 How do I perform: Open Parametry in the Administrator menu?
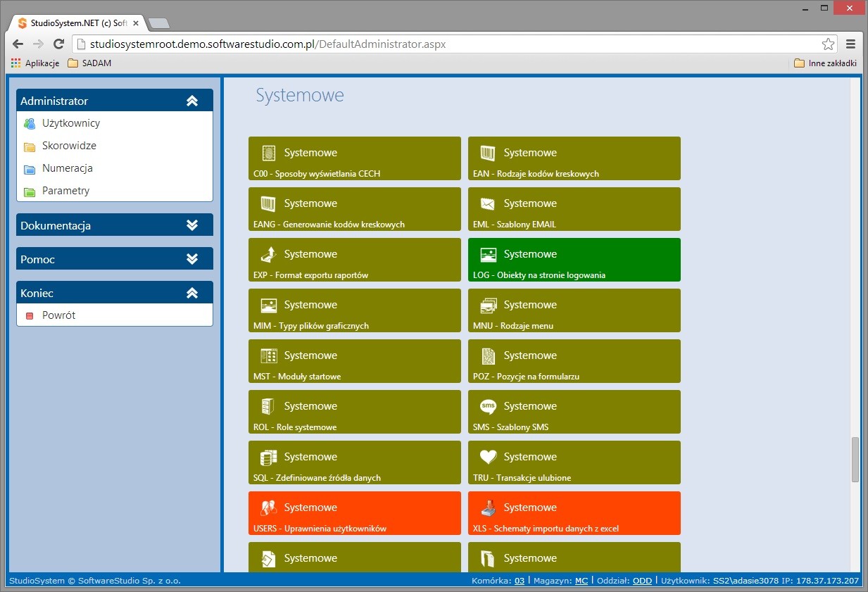(x=65, y=191)
